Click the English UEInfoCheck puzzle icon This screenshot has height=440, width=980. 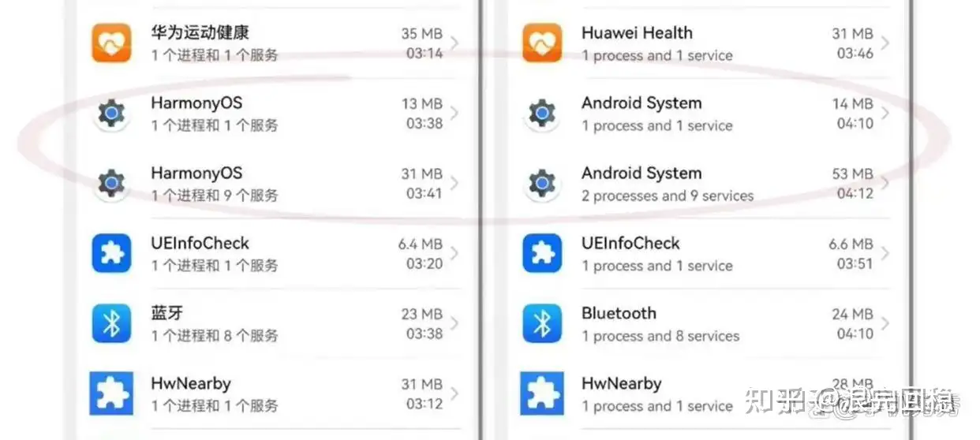pyautogui.click(x=542, y=253)
